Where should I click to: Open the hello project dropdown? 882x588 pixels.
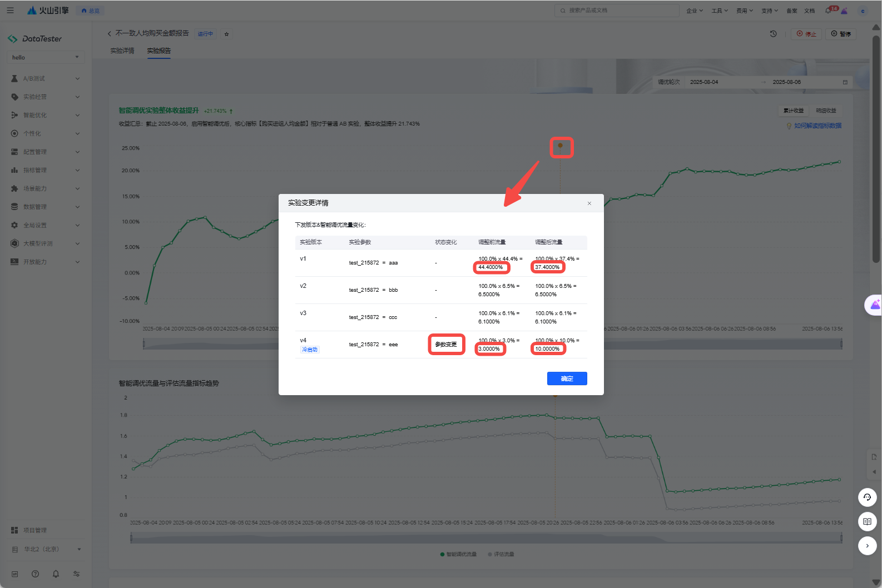click(x=46, y=57)
